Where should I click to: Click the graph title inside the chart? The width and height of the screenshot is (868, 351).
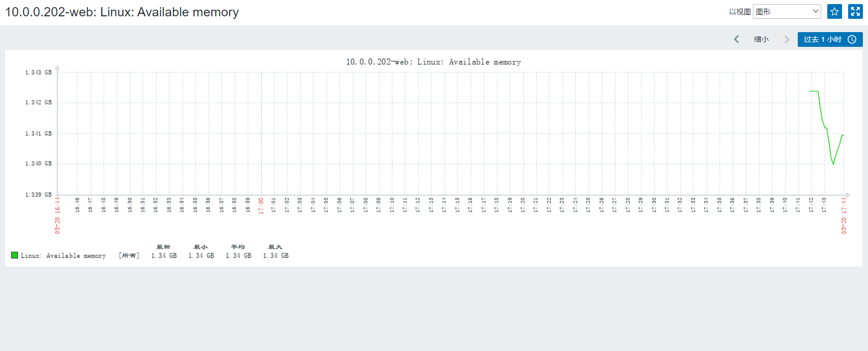[433, 62]
